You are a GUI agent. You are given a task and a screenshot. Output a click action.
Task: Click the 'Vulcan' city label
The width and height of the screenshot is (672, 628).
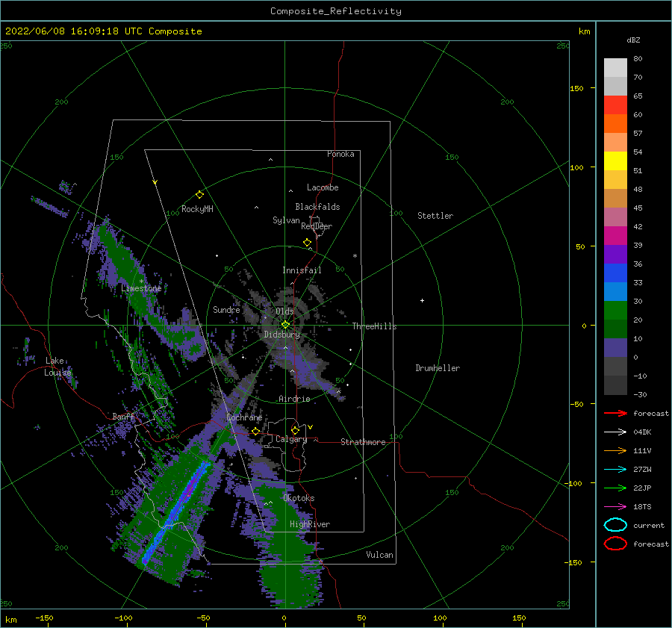click(379, 555)
